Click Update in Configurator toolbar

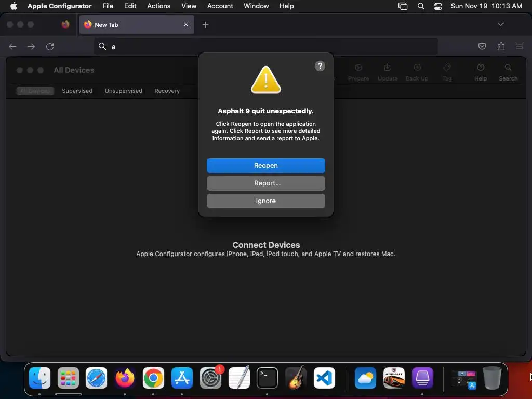[388, 72]
